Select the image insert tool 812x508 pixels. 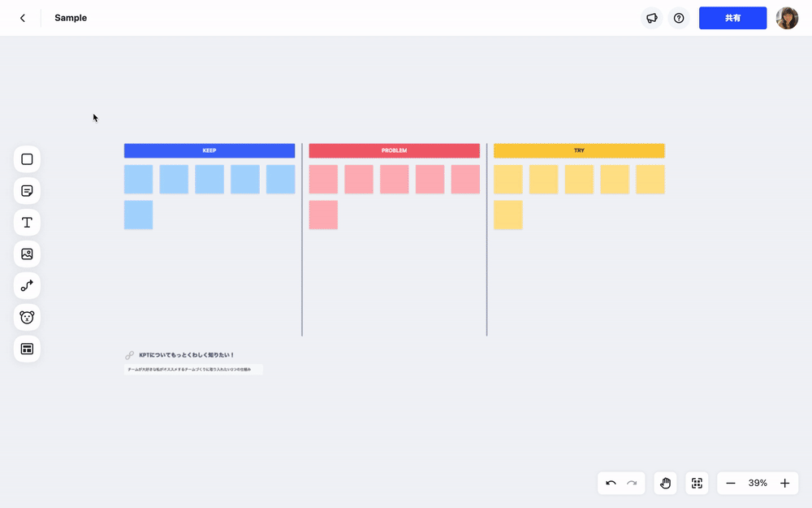coord(27,254)
